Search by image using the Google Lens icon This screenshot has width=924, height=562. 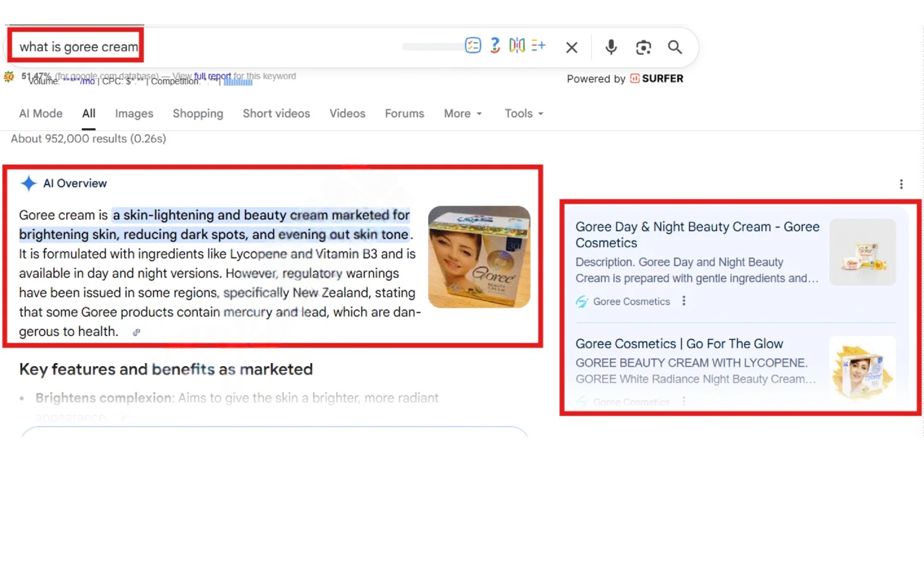click(x=643, y=47)
